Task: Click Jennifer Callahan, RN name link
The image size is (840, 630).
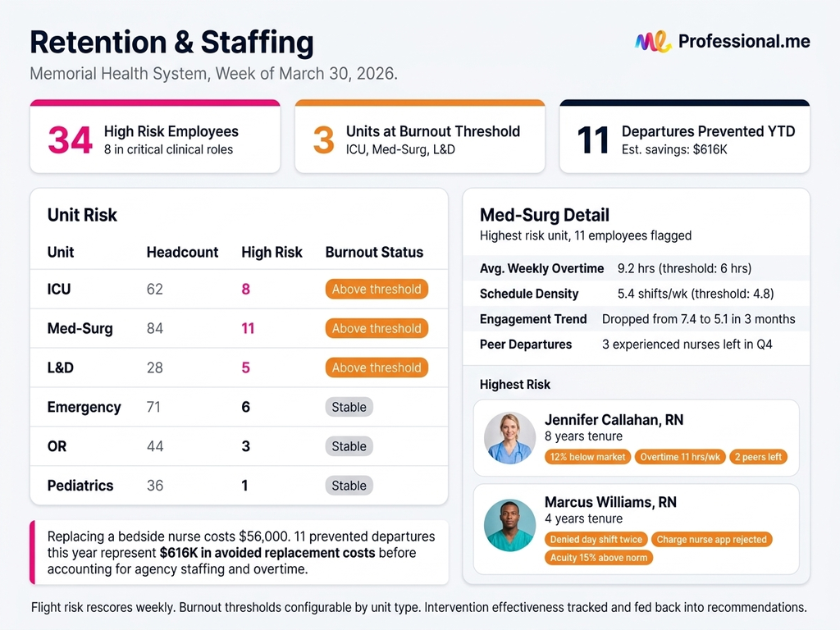Action: pos(614,420)
